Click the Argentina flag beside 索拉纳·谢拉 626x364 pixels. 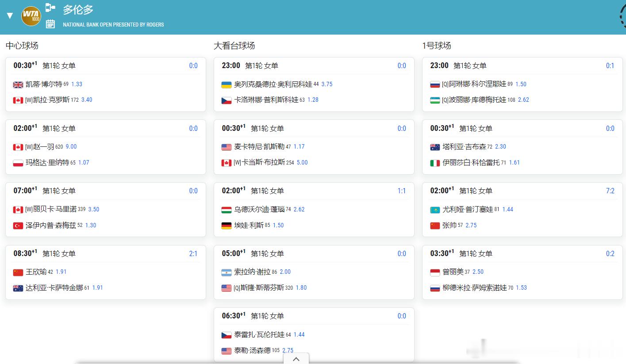[x=227, y=272]
